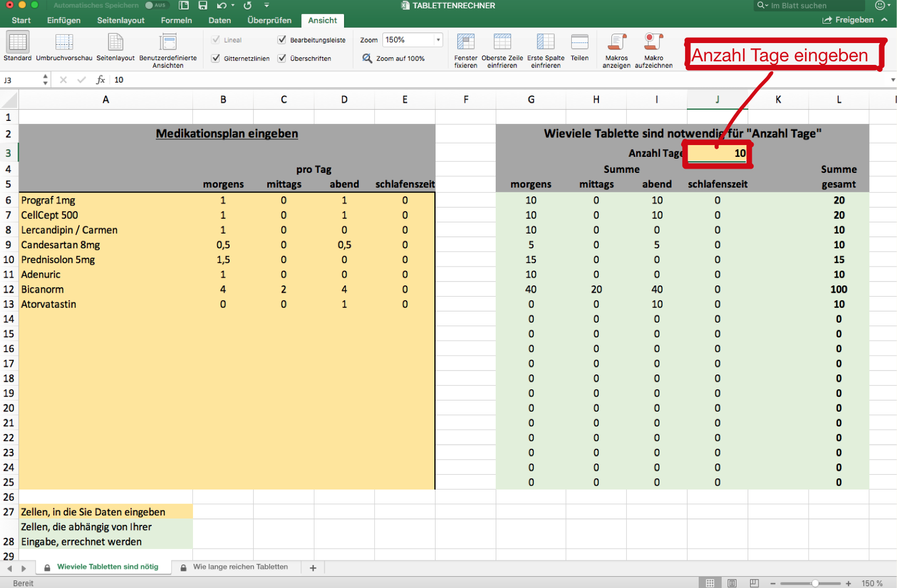Switch to page layout view in status bar
This screenshot has height=588, width=897.
click(x=732, y=583)
